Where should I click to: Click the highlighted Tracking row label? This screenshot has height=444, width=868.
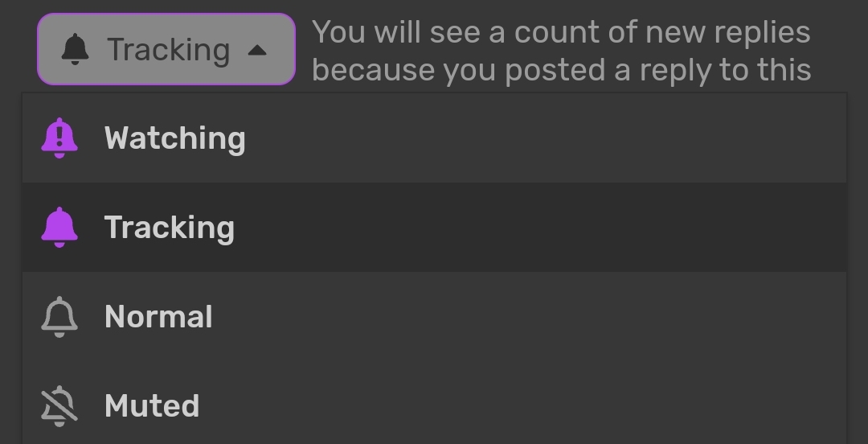coord(170,228)
